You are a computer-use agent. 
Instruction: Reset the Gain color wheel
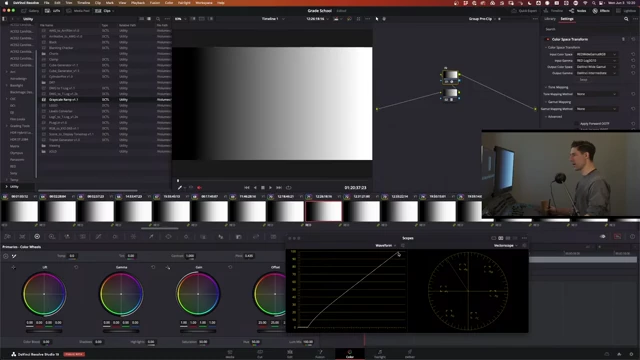230,267
